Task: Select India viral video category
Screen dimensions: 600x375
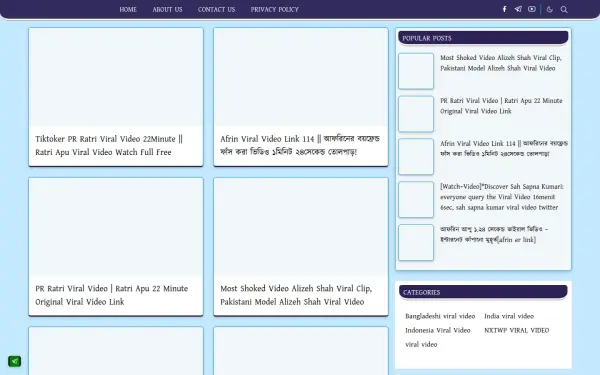Action: [509, 316]
